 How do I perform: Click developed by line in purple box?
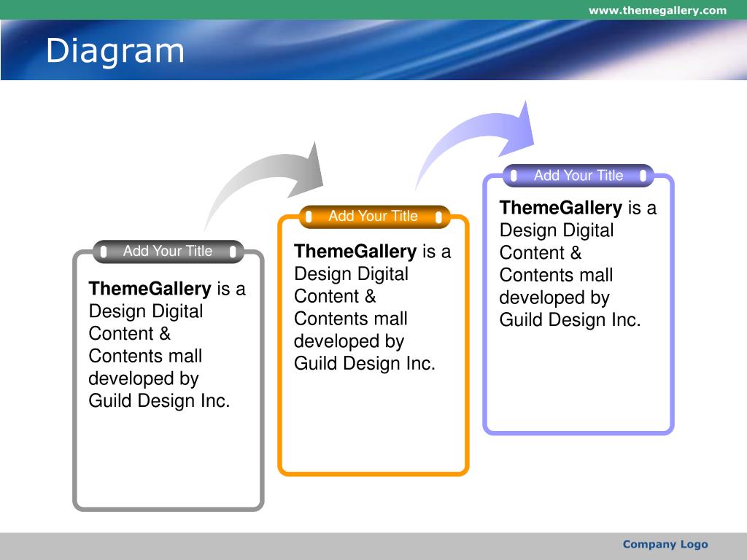554,298
